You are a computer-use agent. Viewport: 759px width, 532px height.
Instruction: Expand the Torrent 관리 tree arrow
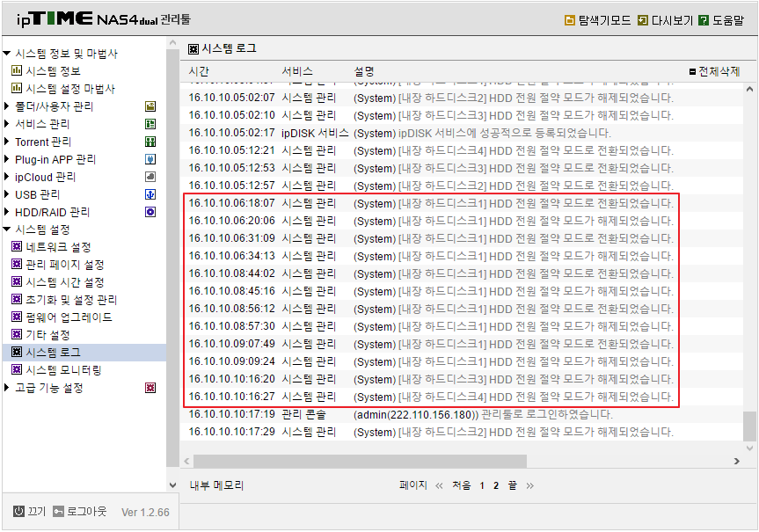coord(7,142)
